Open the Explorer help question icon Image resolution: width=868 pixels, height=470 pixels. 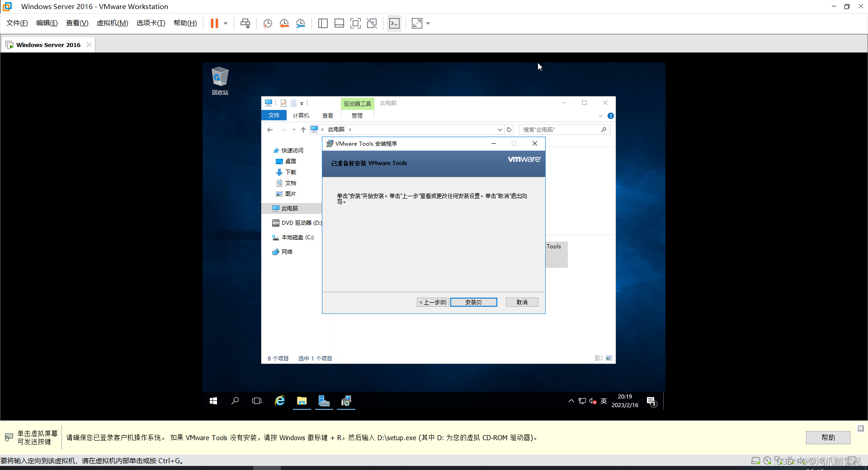tap(611, 116)
